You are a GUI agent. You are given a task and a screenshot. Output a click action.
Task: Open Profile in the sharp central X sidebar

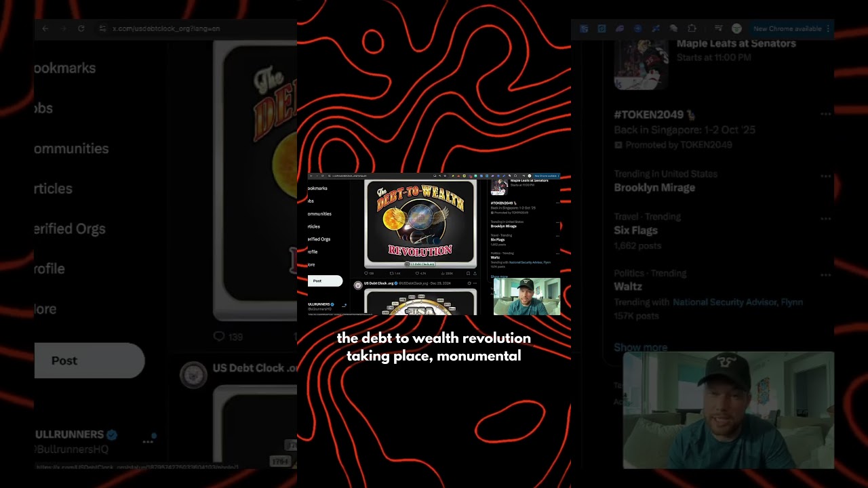point(313,251)
